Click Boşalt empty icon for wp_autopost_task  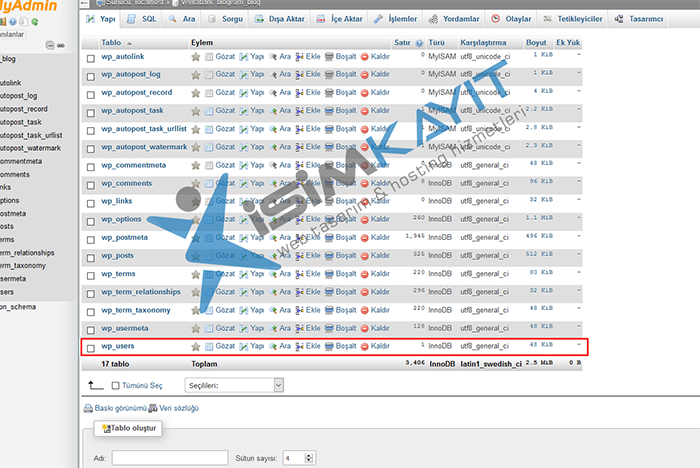(x=329, y=111)
